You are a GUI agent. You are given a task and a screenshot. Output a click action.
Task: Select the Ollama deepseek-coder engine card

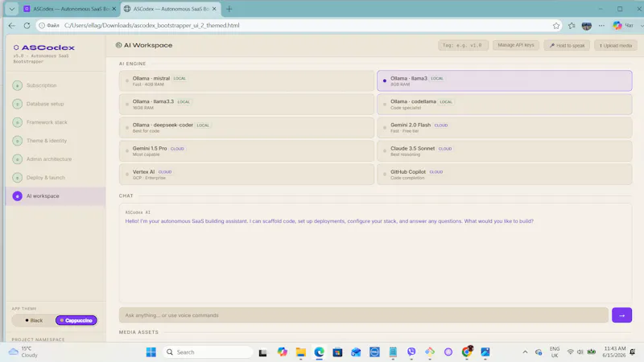pos(246,128)
